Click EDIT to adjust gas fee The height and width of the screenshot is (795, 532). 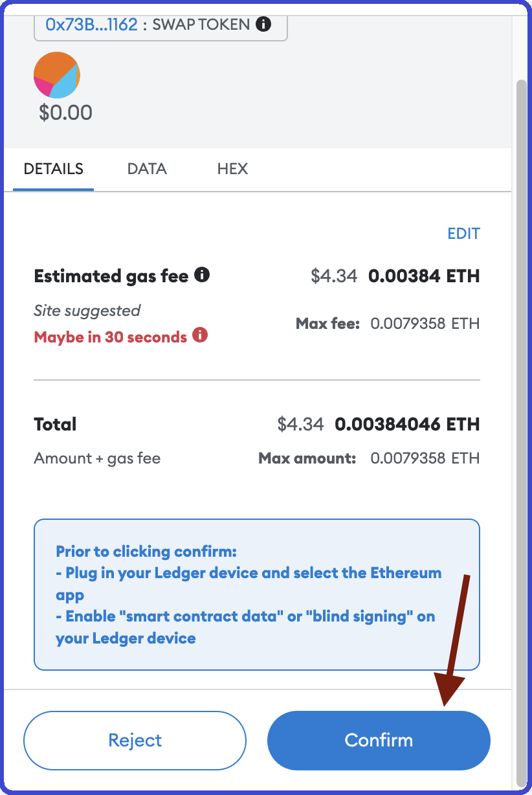point(463,234)
